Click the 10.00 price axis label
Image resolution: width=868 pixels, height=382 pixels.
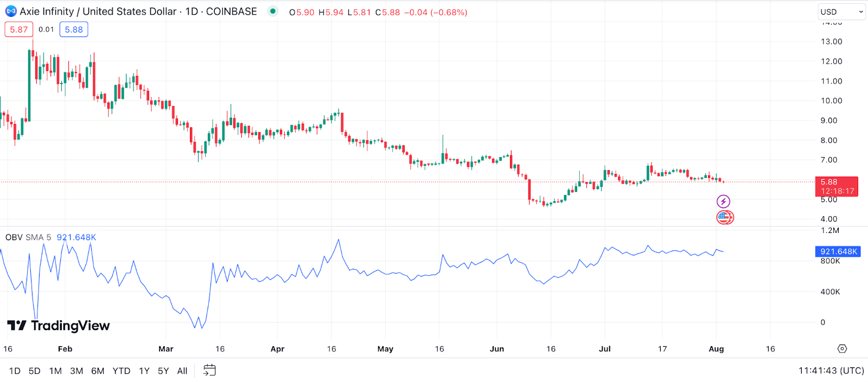tap(832, 101)
